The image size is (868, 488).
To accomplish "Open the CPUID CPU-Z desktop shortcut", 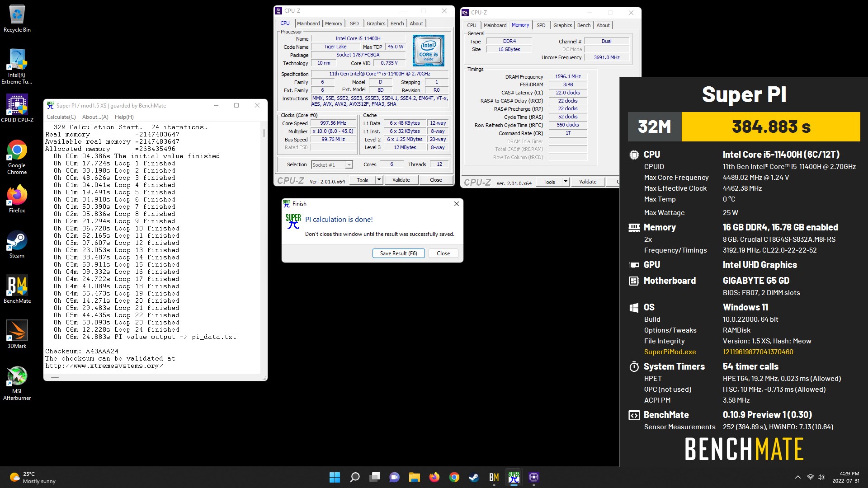I will point(17,108).
